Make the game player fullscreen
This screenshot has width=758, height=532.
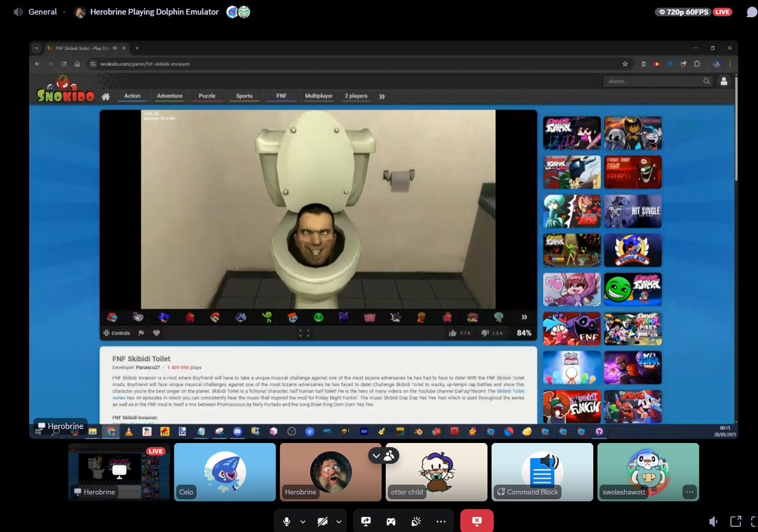click(304, 333)
